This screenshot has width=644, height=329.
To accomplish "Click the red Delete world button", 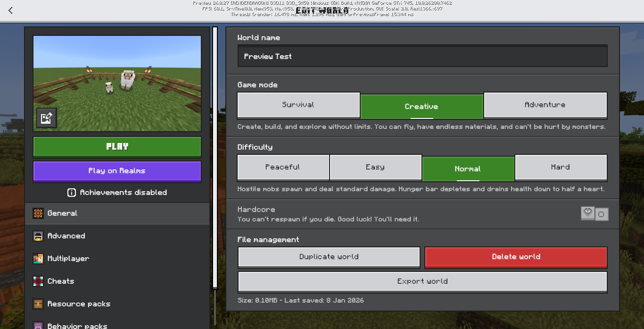I will (516, 257).
